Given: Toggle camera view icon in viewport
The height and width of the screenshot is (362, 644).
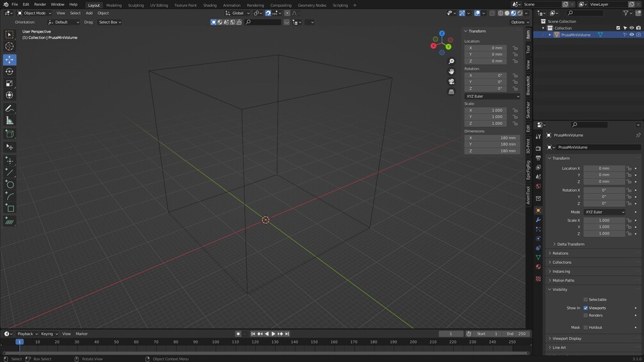Looking at the screenshot, I should point(451,81).
